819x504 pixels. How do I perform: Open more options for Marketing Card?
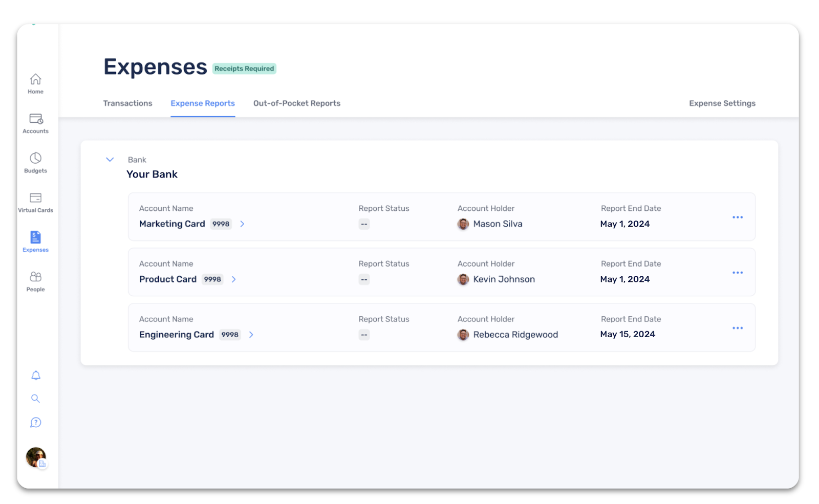point(738,217)
